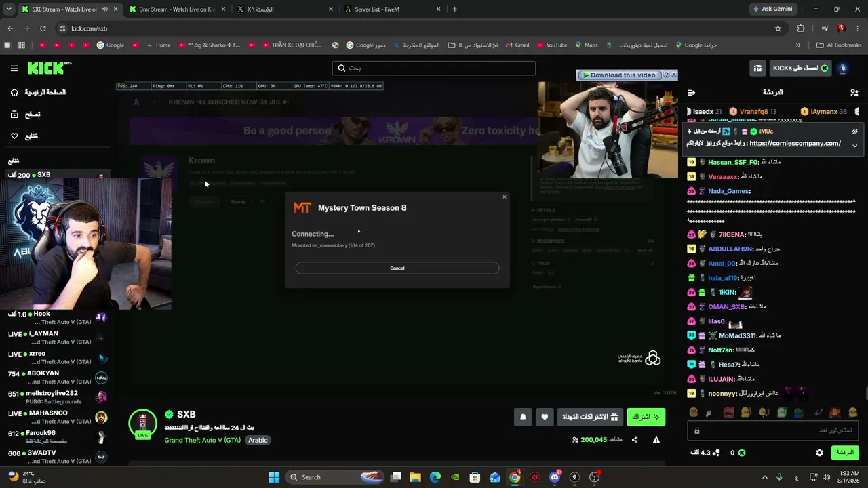Open chat viewers list icon
Image resolution: width=868 pixels, height=488 pixels.
[x=854, y=92]
